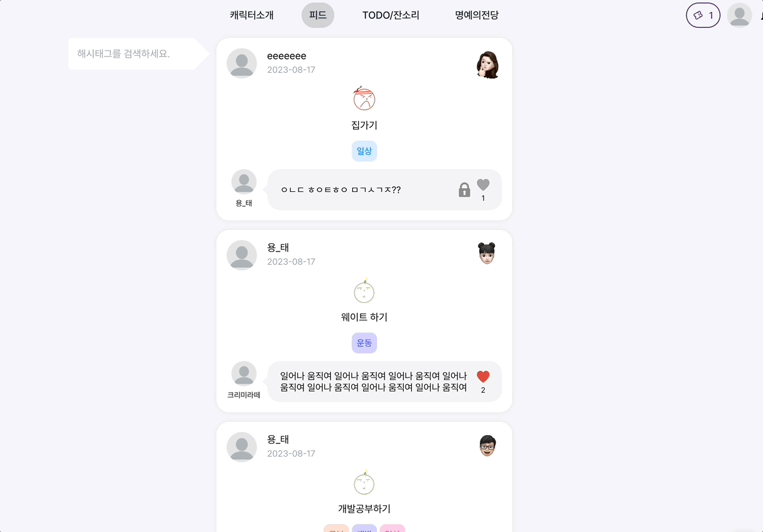Click the bun-hair girl character avatar
This screenshot has height=532, width=763.
click(487, 254)
